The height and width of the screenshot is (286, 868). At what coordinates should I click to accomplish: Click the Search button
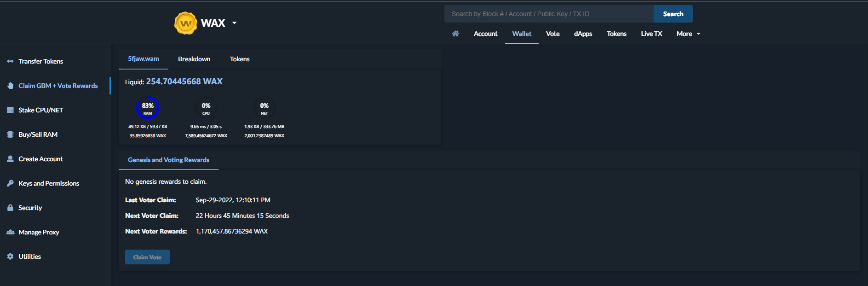click(673, 14)
